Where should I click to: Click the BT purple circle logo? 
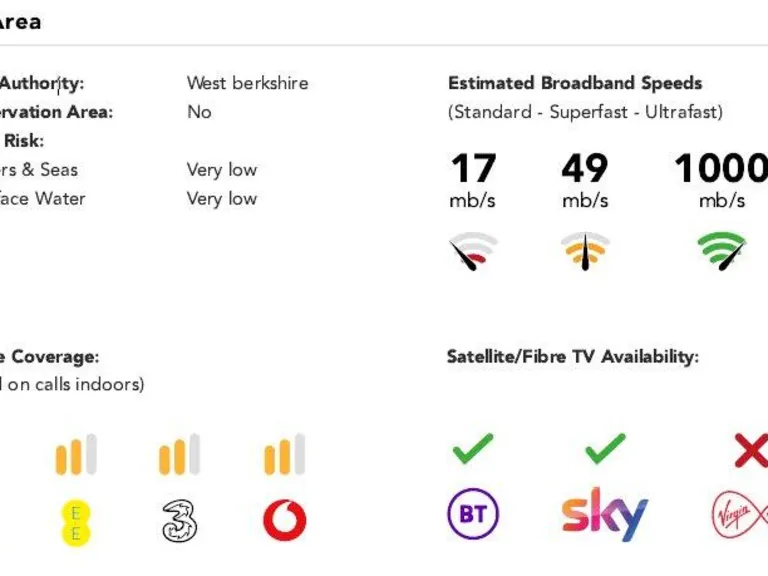coord(472,515)
